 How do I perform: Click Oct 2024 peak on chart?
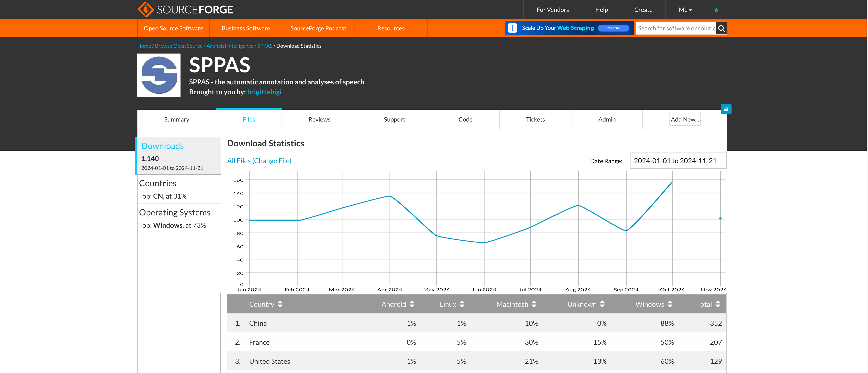[x=672, y=182]
